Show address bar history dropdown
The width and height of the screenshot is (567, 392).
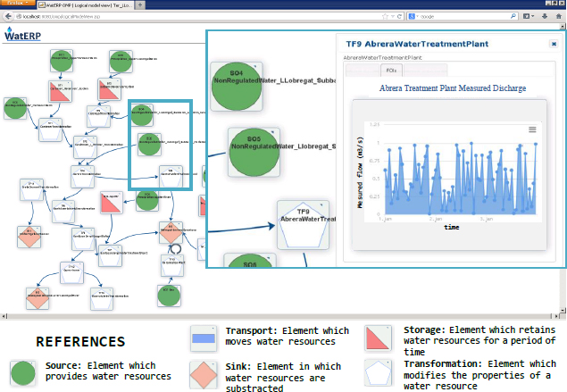pos(393,16)
